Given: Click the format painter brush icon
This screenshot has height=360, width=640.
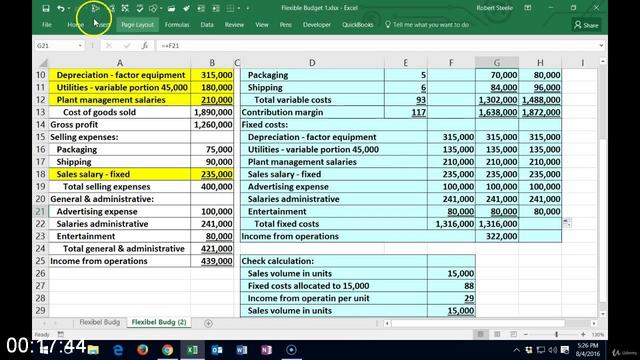Looking at the screenshot, I should [186, 8].
